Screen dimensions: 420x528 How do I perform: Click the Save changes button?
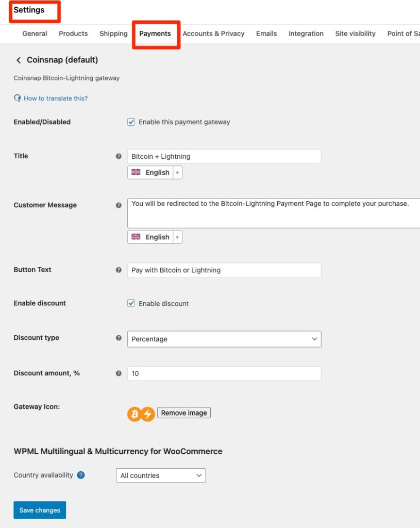(39, 510)
